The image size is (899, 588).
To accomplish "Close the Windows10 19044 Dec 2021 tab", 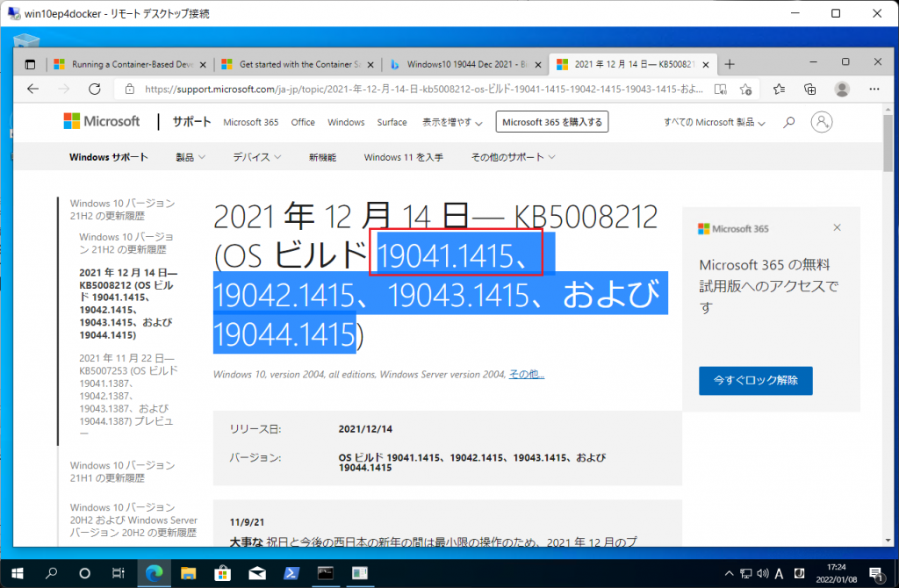I will click(538, 65).
